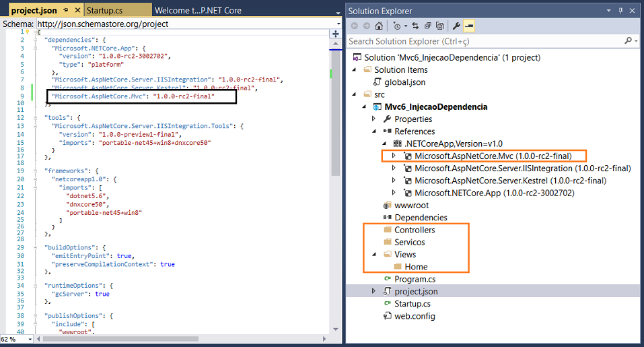
Task: Select the Mvc6_InjecaoDependencia project icon
Action: click(377, 107)
